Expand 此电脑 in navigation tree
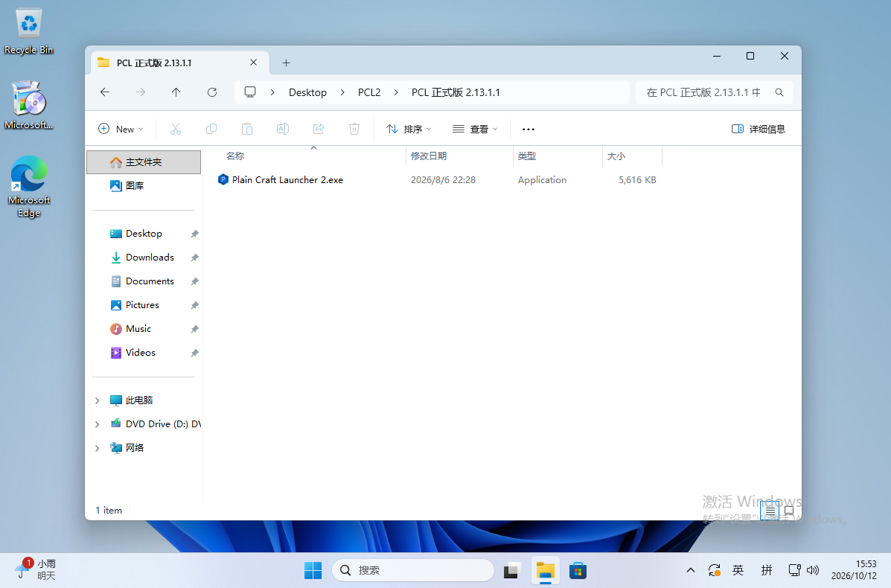The height and width of the screenshot is (588, 891). pos(98,400)
